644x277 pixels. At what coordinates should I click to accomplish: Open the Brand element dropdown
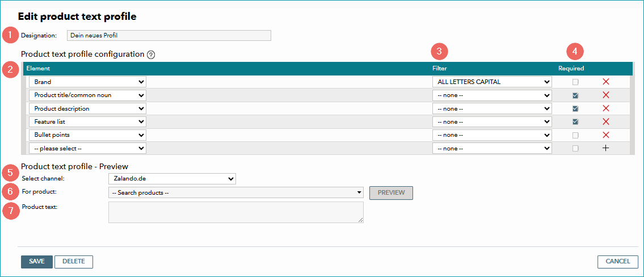click(x=87, y=82)
